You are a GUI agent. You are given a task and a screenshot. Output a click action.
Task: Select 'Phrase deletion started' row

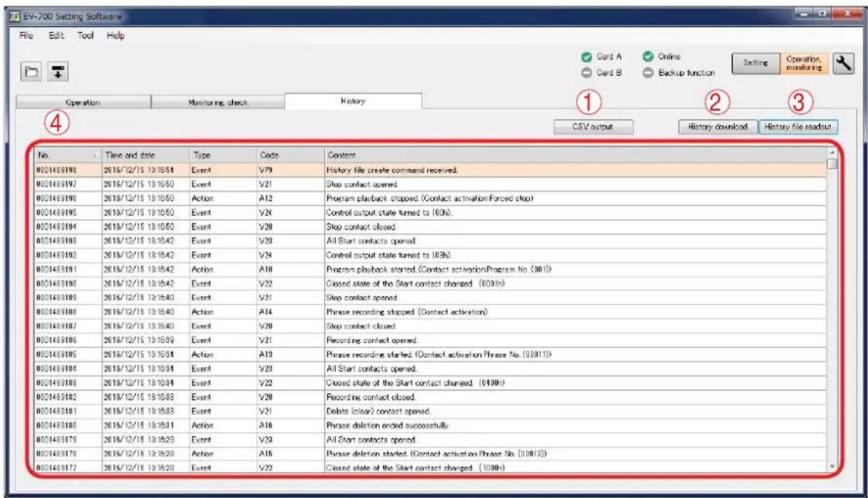(431, 454)
